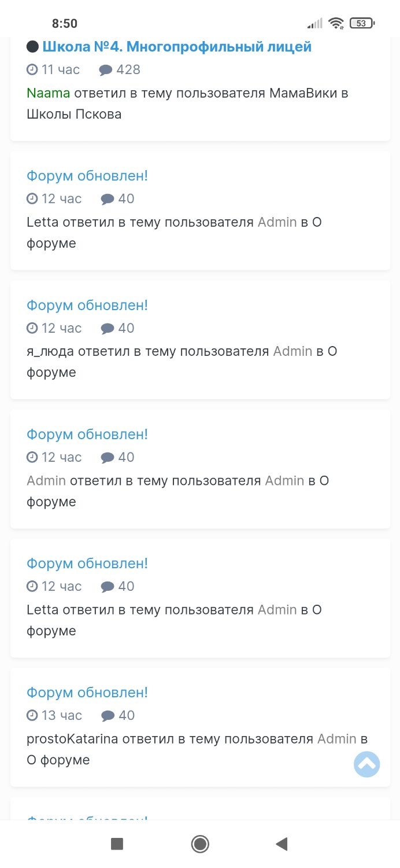Tap the Wi-Fi indicator in status bar
This screenshot has height=868, width=400.
click(335, 23)
